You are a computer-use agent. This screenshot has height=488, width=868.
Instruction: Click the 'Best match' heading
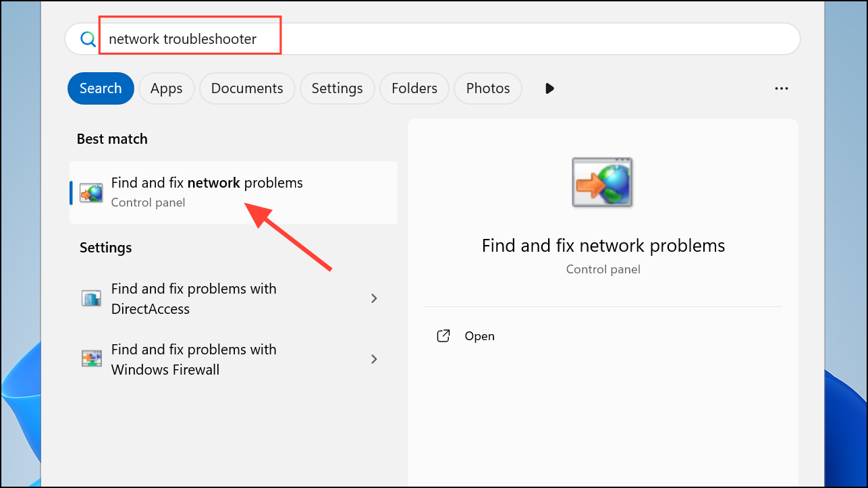(x=112, y=139)
